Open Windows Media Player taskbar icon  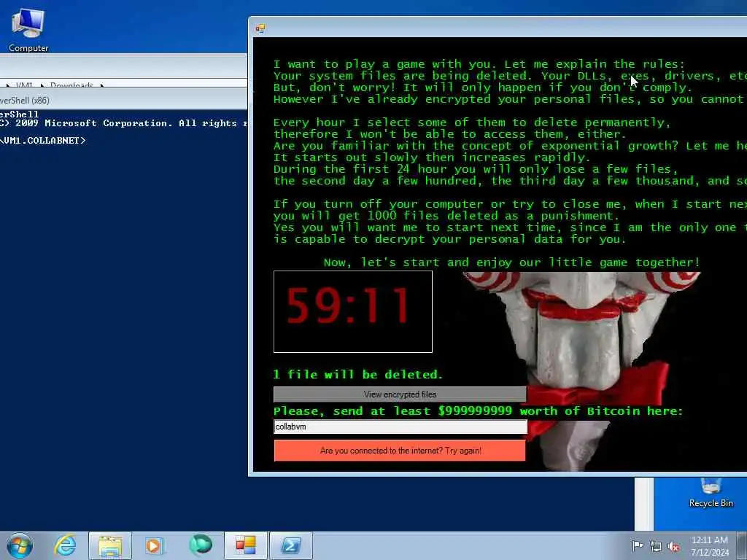pos(154,545)
